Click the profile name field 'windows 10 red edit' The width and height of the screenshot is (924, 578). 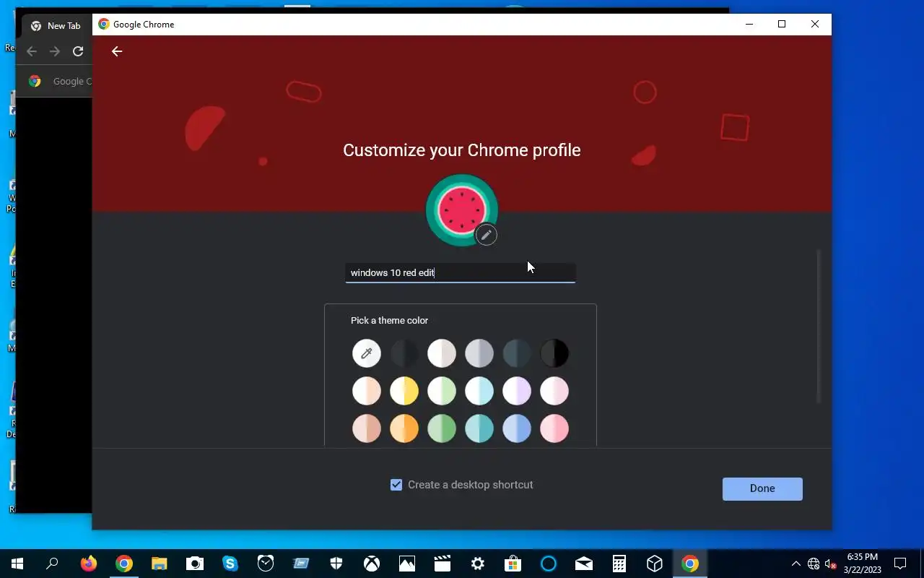[461, 272]
